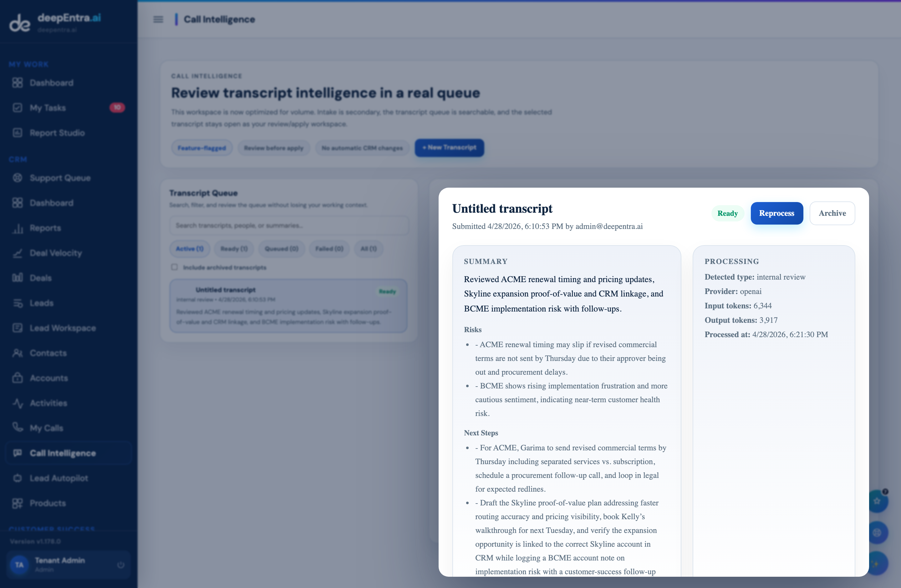Click the Risks heading

coord(473,330)
